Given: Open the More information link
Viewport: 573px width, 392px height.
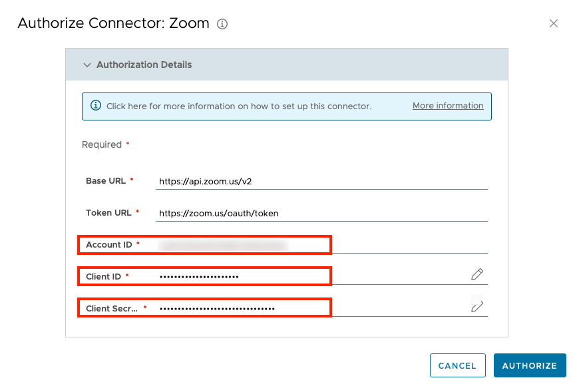Looking at the screenshot, I should pyautogui.click(x=447, y=106).
